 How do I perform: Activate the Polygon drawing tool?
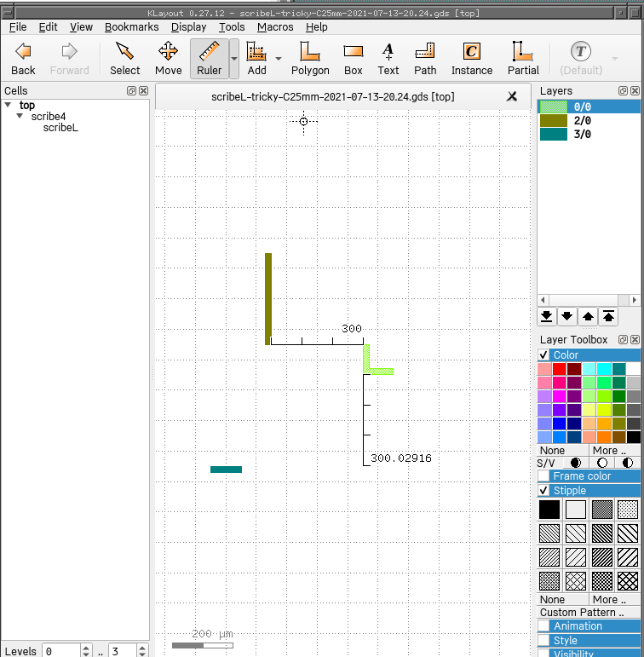pos(310,59)
